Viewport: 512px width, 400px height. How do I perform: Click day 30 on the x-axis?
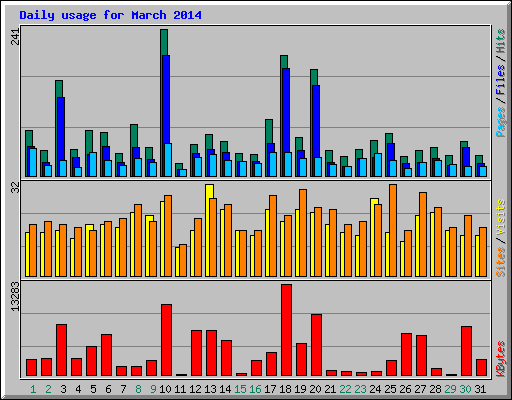coord(465,389)
